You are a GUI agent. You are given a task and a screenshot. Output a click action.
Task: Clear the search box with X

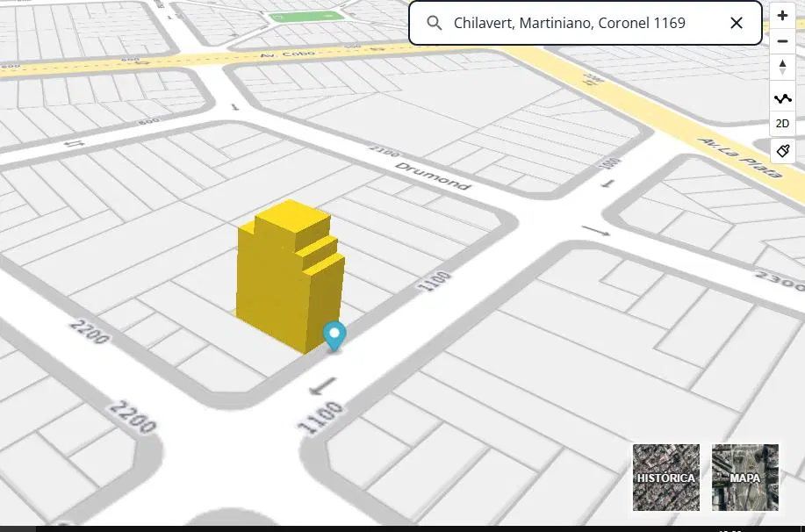point(737,23)
